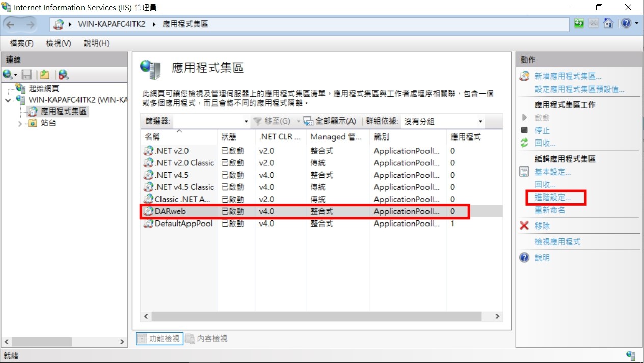This screenshot has height=363, width=644.
Task: Click the blue help question icon in Actions
Action: click(524, 258)
